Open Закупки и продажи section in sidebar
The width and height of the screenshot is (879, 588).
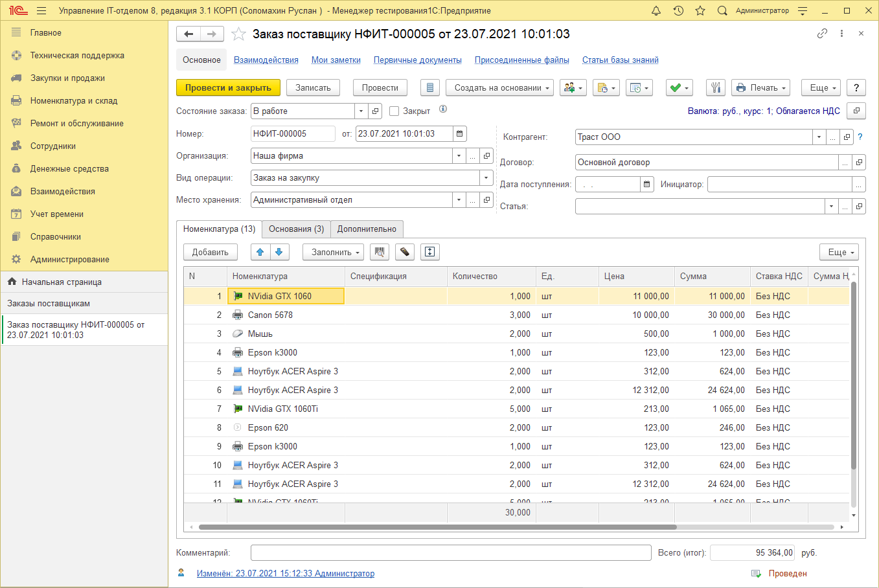tap(67, 78)
